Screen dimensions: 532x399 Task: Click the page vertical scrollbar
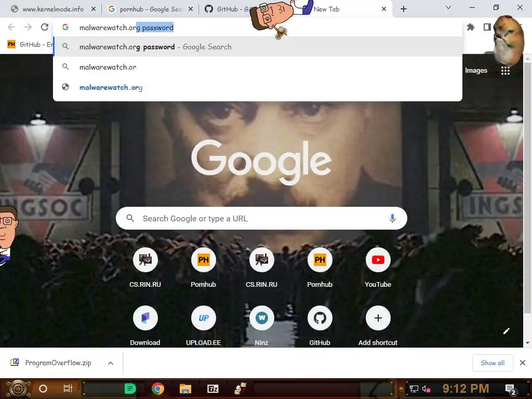527,189
